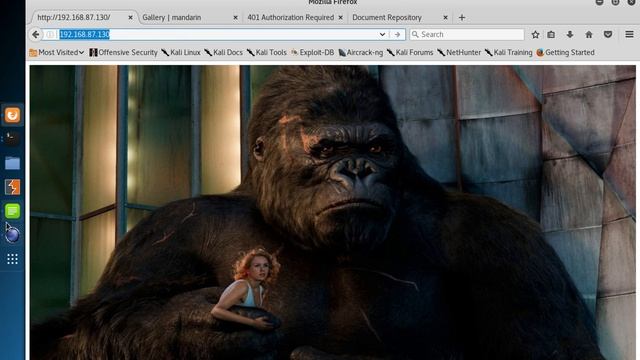640x360 pixels.
Task: Close the 192.168.87.130 tab
Action: click(130, 18)
